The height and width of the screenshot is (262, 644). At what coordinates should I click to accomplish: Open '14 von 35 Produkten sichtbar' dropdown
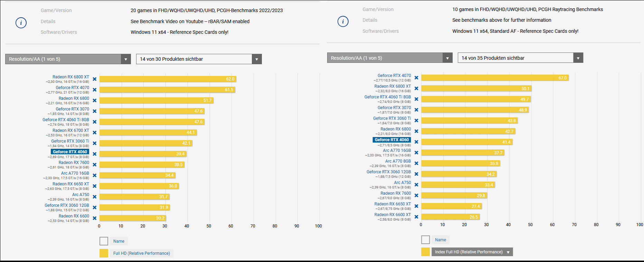(x=521, y=58)
